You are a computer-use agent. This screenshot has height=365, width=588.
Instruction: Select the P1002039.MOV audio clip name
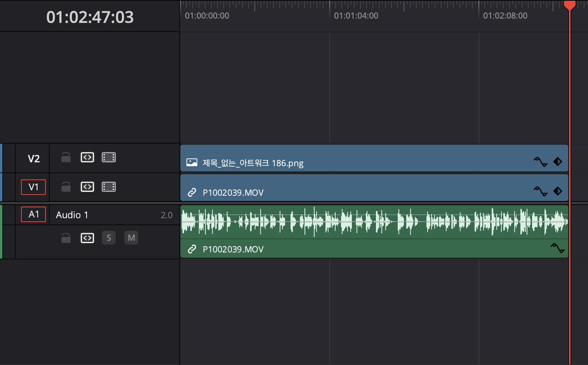(x=233, y=249)
